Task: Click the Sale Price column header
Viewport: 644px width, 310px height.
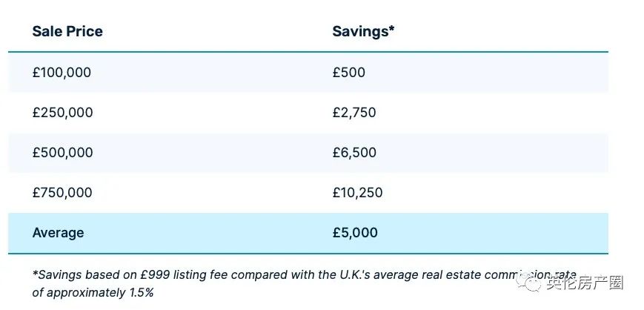Action: pyautogui.click(x=67, y=31)
